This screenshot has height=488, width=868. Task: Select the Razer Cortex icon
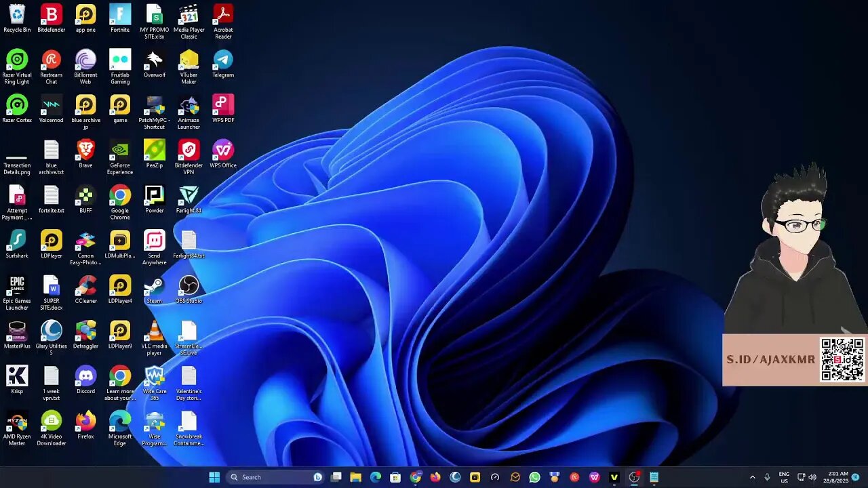point(17,108)
